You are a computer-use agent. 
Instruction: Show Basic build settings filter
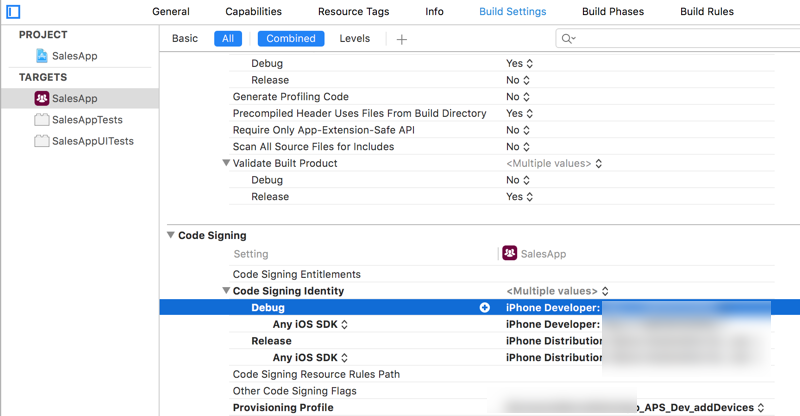185,39
